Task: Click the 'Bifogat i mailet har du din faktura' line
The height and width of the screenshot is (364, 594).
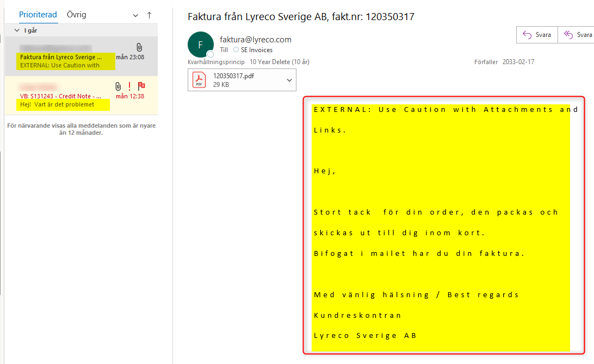Action: point(419,254)
